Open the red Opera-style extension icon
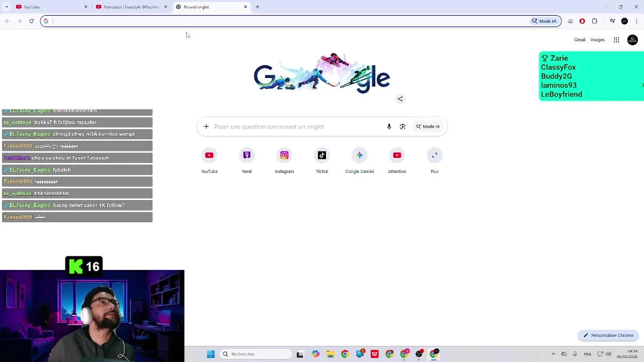Image resolution: width=644 pixels, height=362 pixels. point(582,21)
